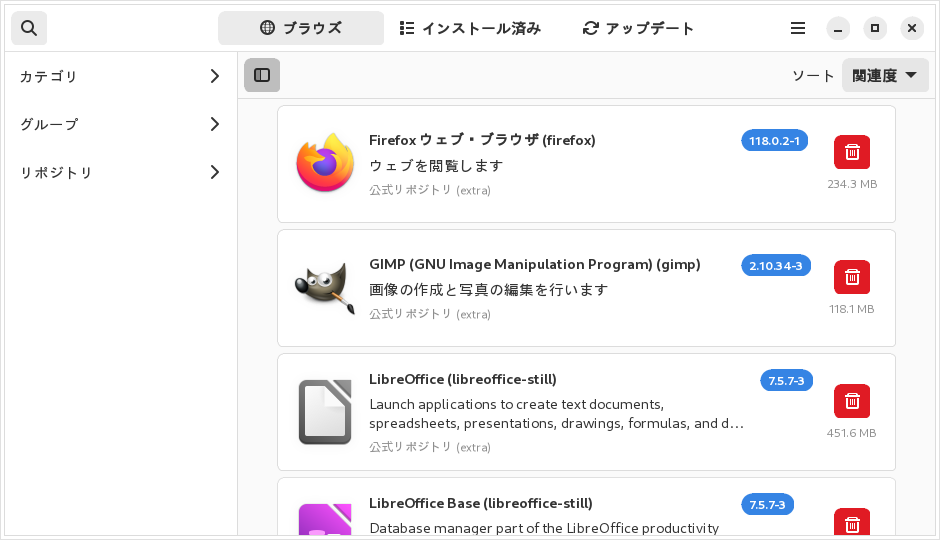Click the LibreOffice document icon
The width and height of the screenshot is (940, 540).
(325, 412)
